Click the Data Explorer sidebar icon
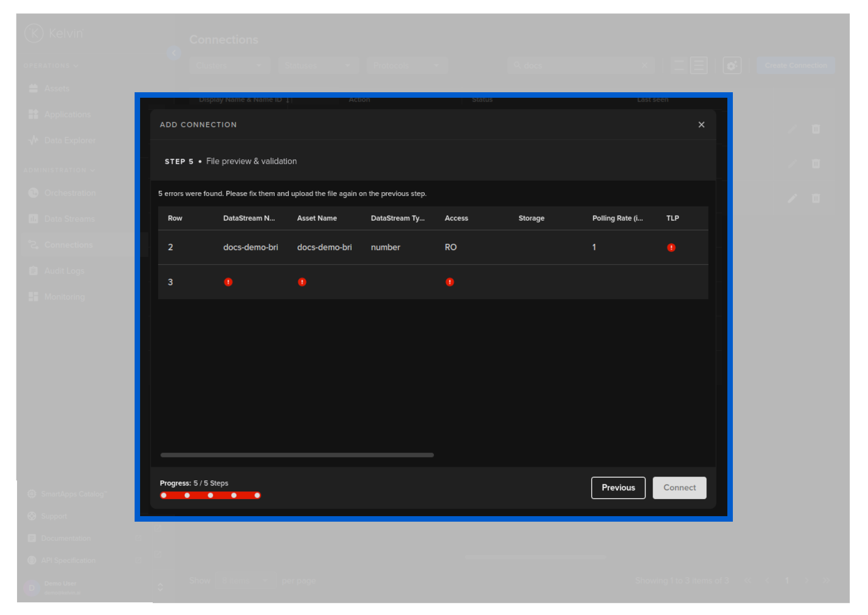Screen dimensions: 868x615 point(34,141)
